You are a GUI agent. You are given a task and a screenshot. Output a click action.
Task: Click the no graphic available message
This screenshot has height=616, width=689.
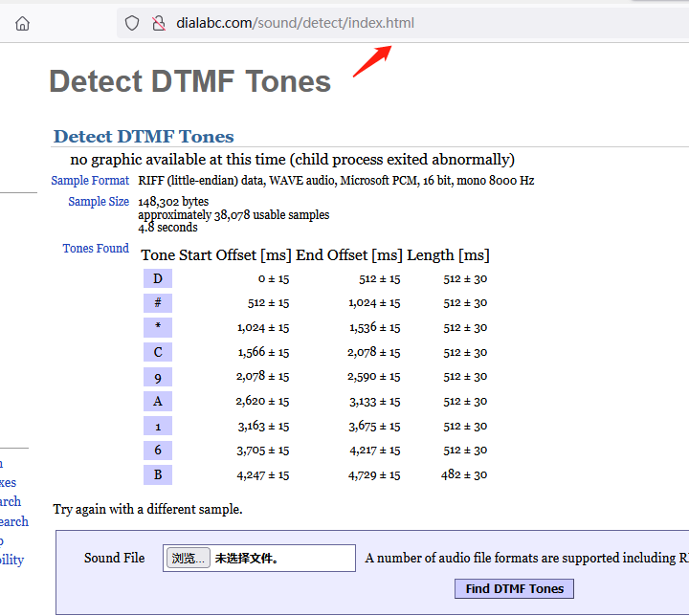(292, 160)
